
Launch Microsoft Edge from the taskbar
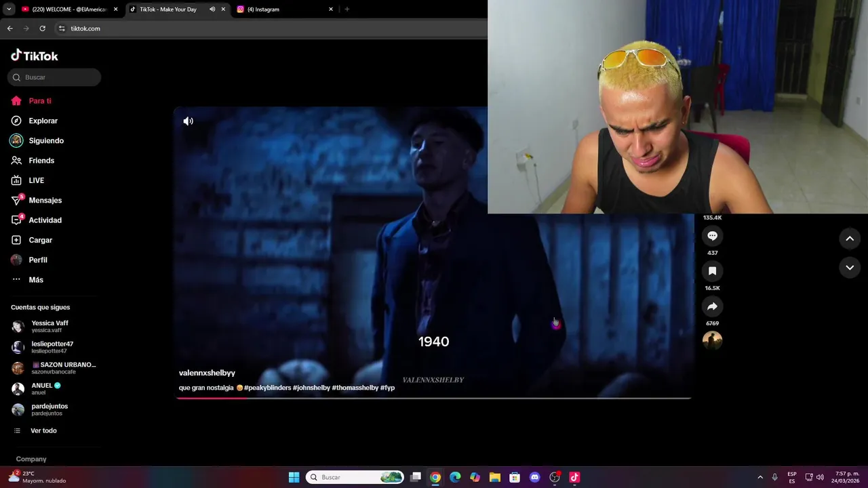(455, 477)
